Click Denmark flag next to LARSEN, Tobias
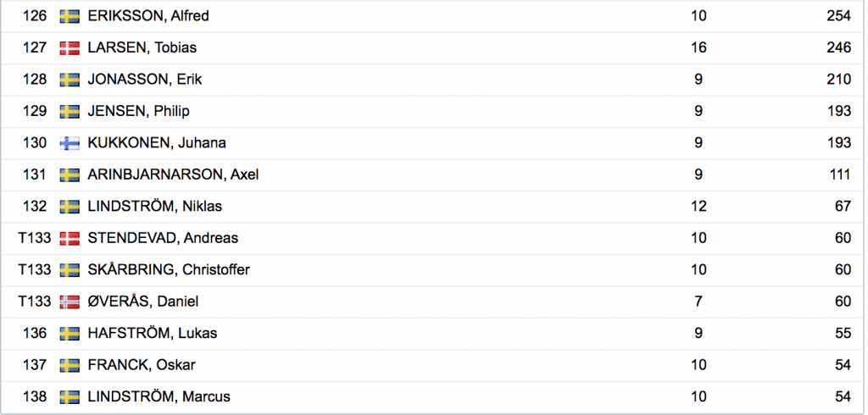The image size is (868, 415). click(70, 48)
